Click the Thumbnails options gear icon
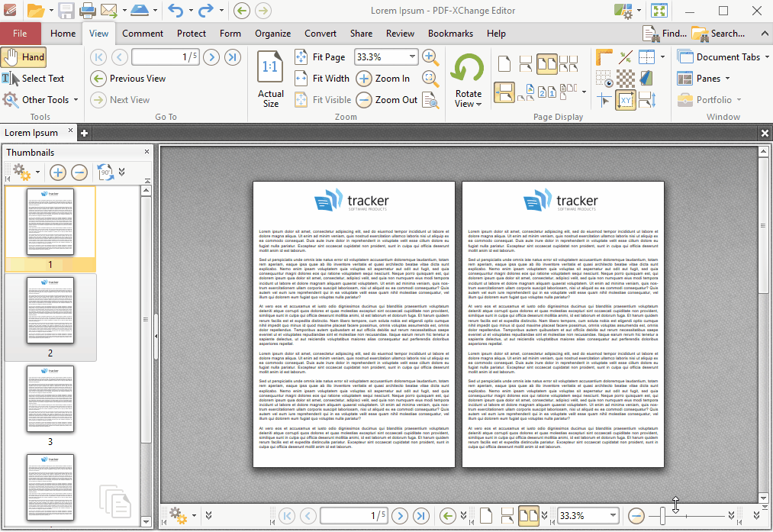773x532 pixels. tap(22, 172)
